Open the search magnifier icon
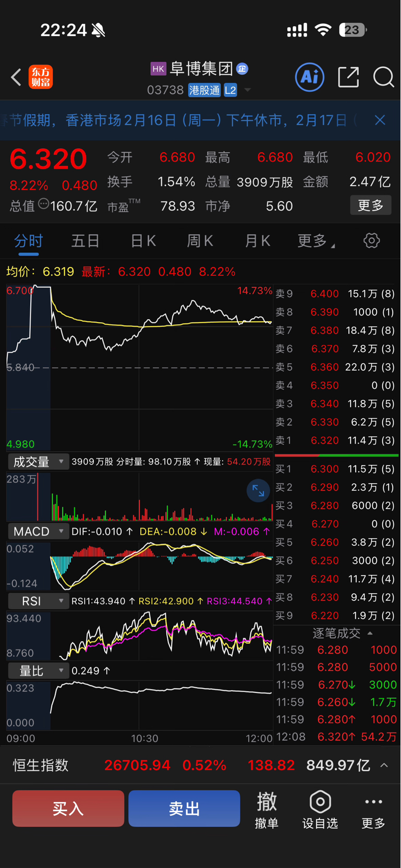Image resolution: width=401 pixels, height=868 pixels. click(x=383, y=77)
